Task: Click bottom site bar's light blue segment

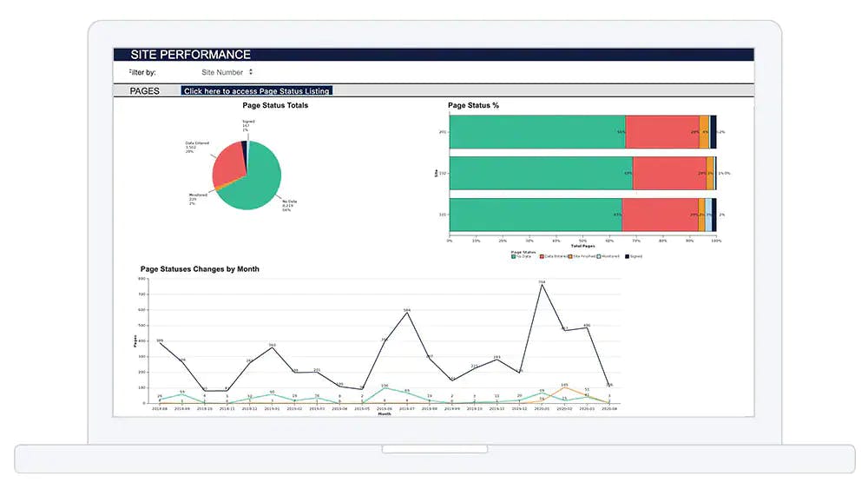Action: click(x=708, y=215)
